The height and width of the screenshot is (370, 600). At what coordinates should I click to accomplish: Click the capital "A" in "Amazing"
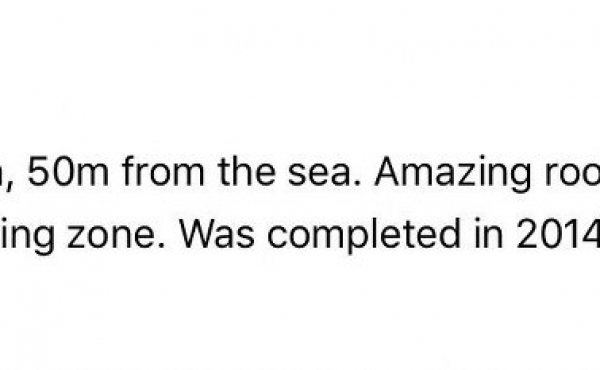[x=390, y=172]
